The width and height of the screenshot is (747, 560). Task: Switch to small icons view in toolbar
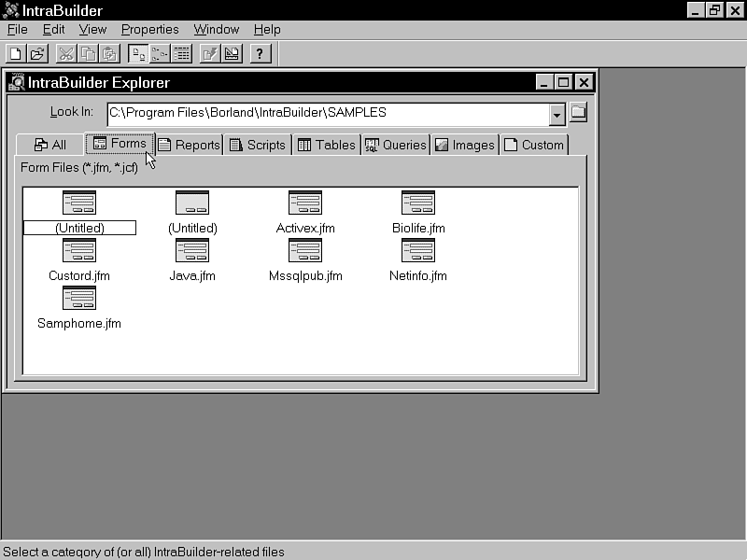coord(160,54)
